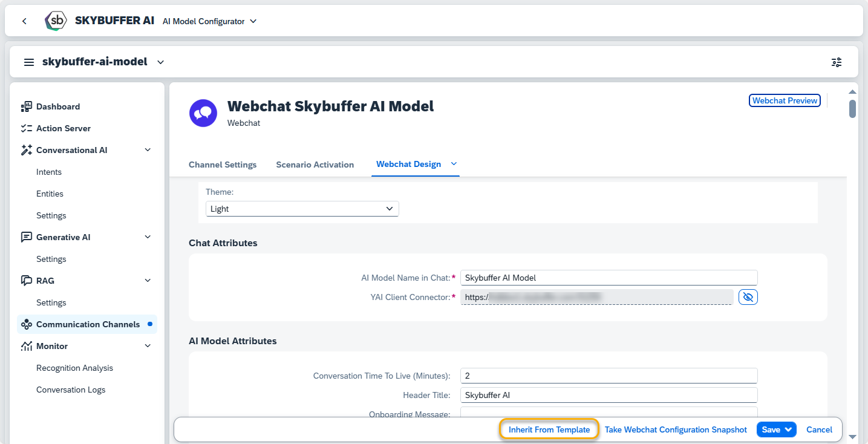Viewport: 868px width, 444px height.
Task: Click the Onboarding Message input field
Action: coord(609,413)
